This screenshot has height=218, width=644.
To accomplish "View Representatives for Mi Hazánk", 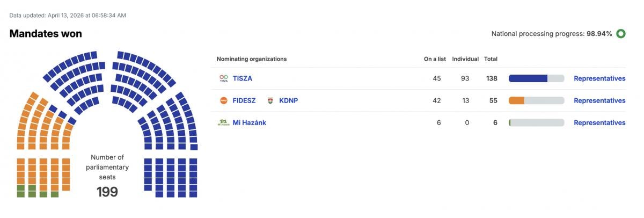I will pos(599,122).
